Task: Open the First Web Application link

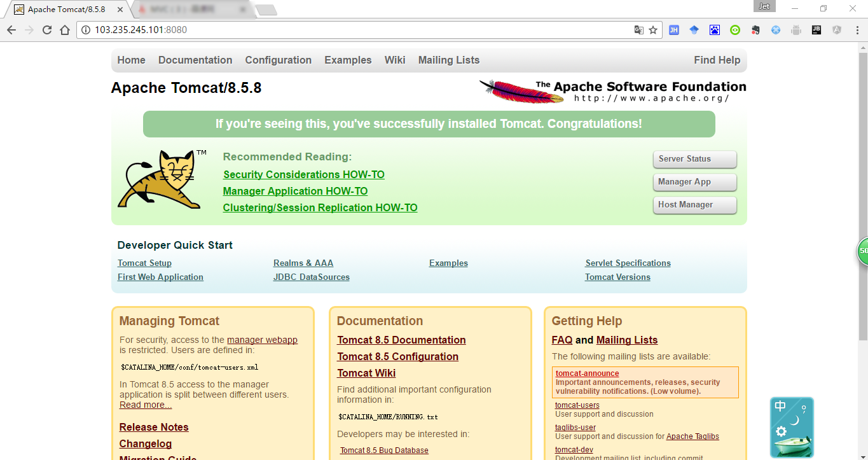Action: [160, 277]
